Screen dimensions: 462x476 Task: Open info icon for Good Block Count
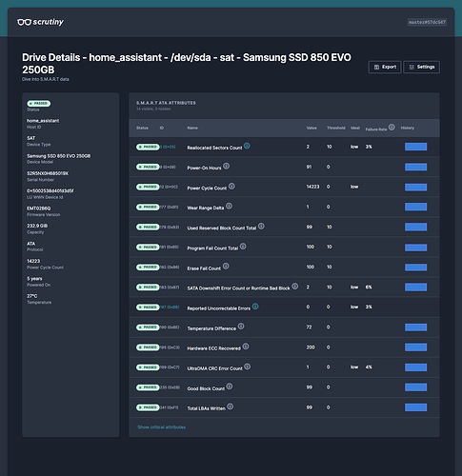click(x=230, y=387)
